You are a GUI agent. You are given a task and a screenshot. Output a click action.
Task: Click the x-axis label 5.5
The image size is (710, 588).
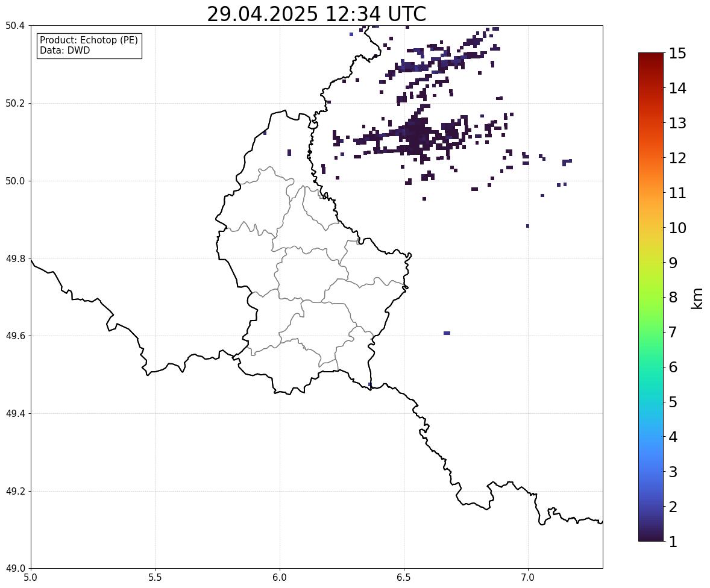pyautogui.click(x=156, y=578)
